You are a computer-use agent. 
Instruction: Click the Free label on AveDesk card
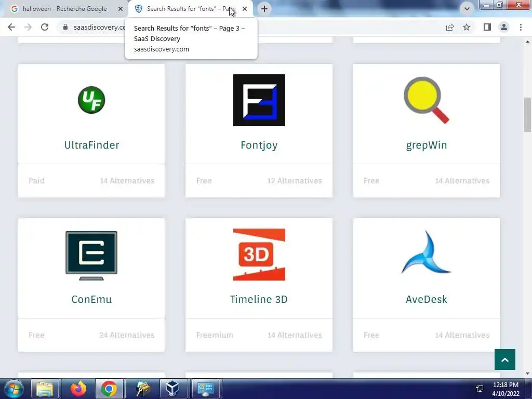coord(371,335)
